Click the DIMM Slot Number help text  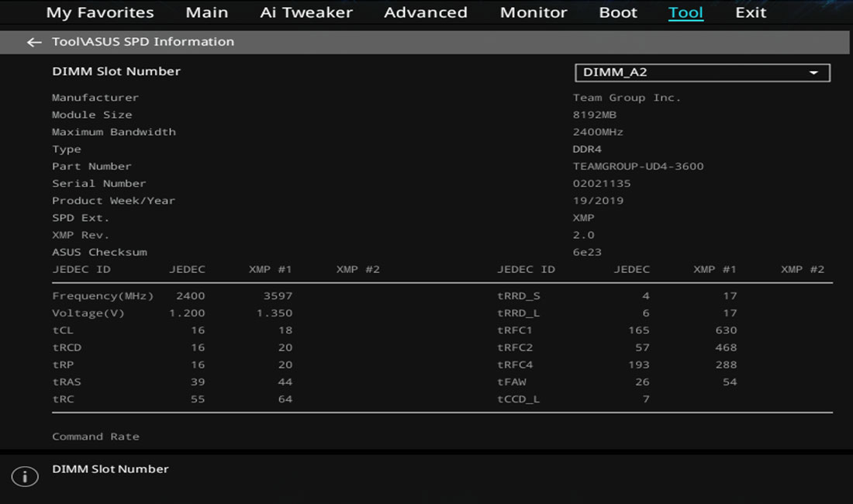click(110, 469)
